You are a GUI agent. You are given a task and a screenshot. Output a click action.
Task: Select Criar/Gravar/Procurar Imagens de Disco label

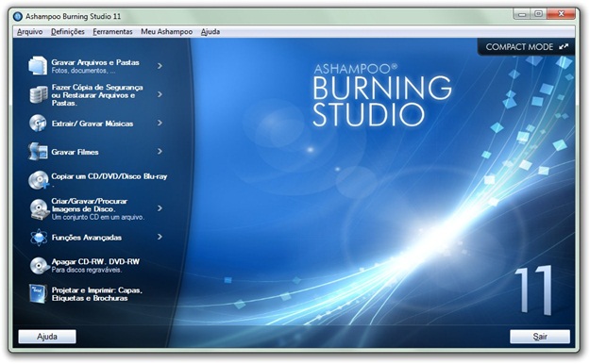click(89, 205)
